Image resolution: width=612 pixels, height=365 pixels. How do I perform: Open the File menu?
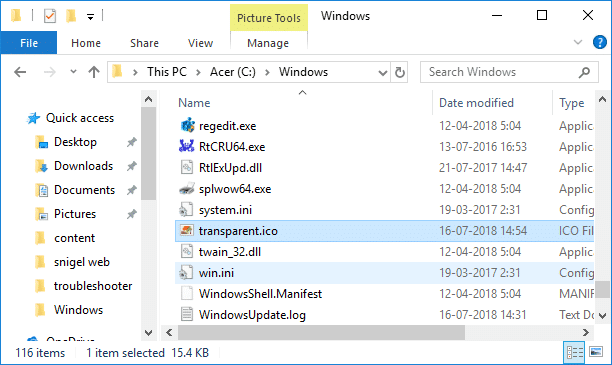pyautogui.click(x=29, y=43)
